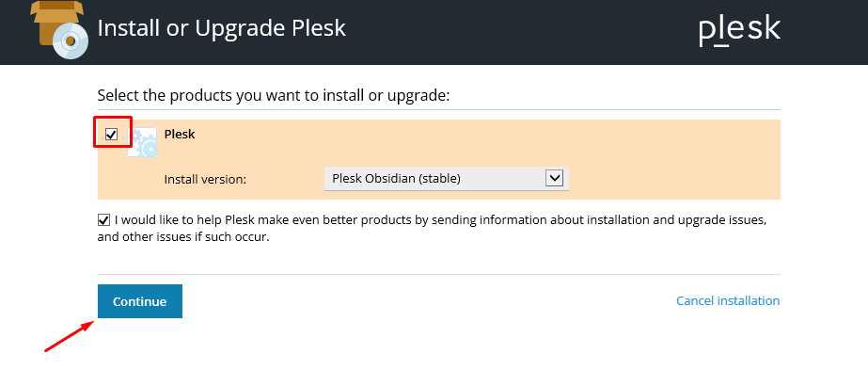The image size is (868, 386).
Task: Toggle the send installation issues information checkbox
Action: coord(103,220)
